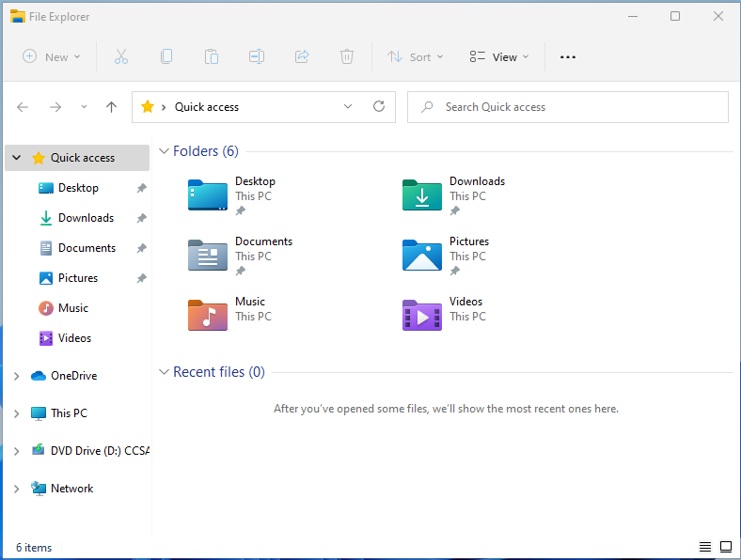Go forward with the right arrow
This screenshot has width=741, height=560.
(x=55, y=107)
